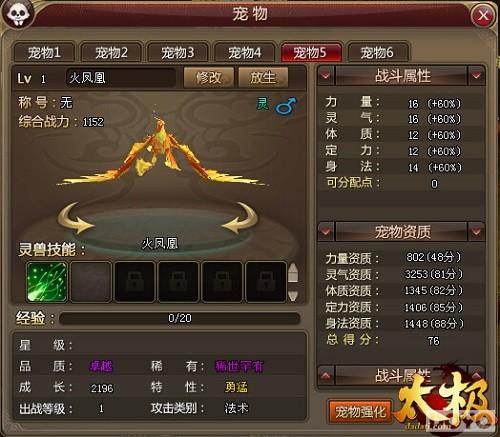This screenshot has width=500, height=437.
Task: Click the 放生 release button
Action: tap(263, 78)
